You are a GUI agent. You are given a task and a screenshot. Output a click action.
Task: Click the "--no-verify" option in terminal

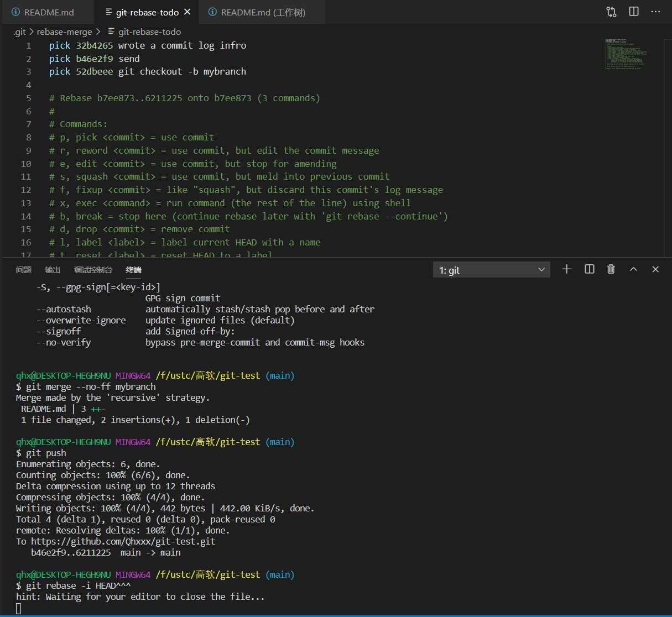pos(64,342)
